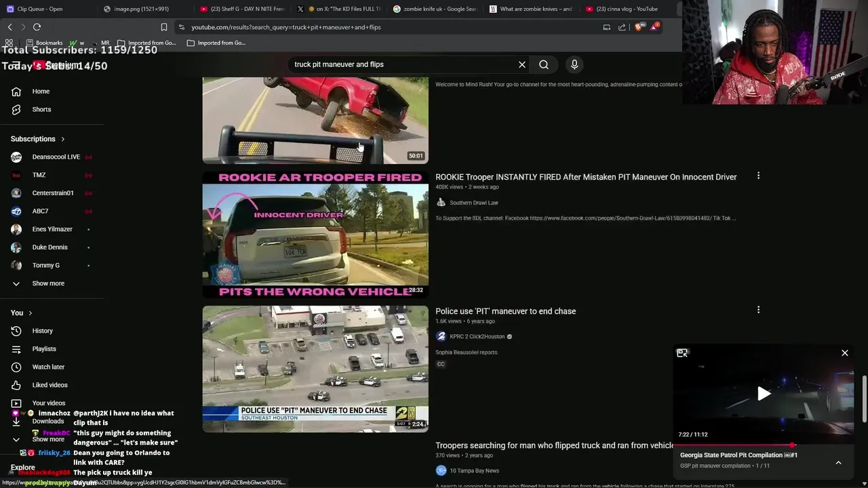This screenshot has width=868, height=488.
Task: Click the share icon in address bar
Action: (x=622, y=27)
